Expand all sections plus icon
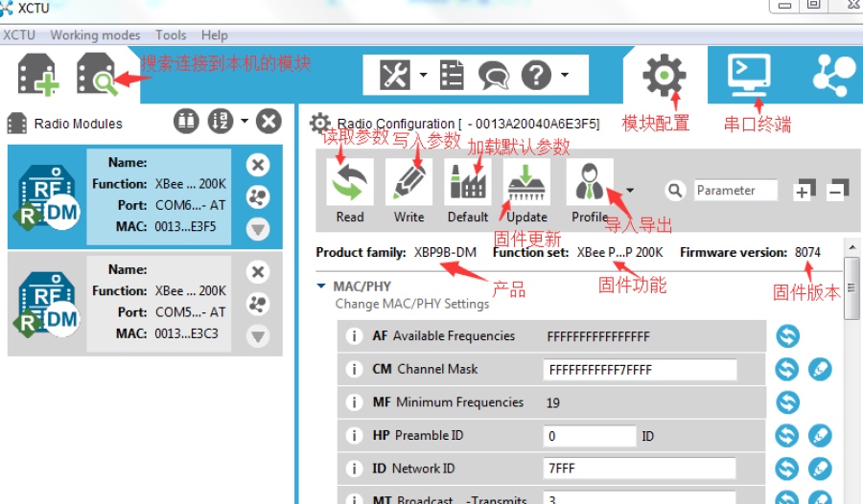The height and width of the screenshot is (504, 863). [804, 191]
